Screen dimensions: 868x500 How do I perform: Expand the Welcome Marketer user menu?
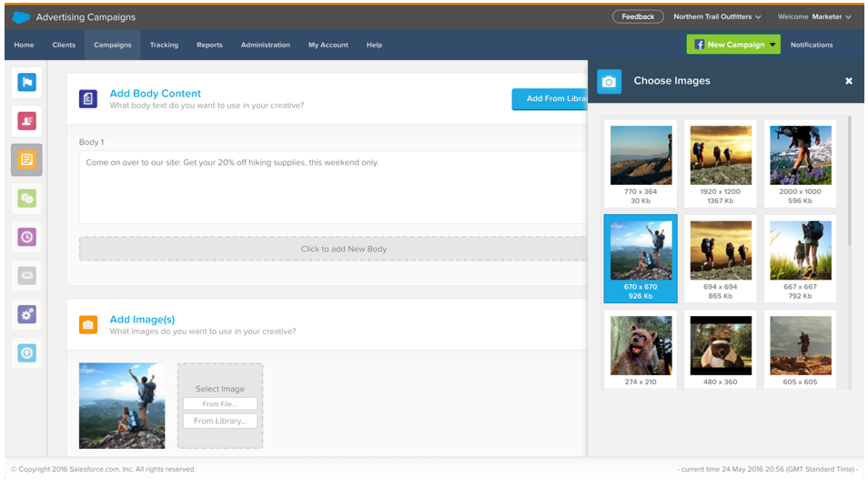coord(814,16)
